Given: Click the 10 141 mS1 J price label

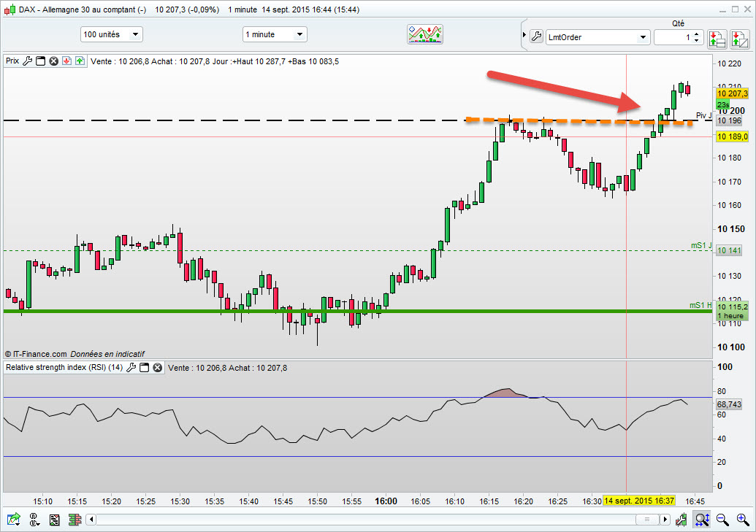Looking at the screenshot, I should [729, 250].
